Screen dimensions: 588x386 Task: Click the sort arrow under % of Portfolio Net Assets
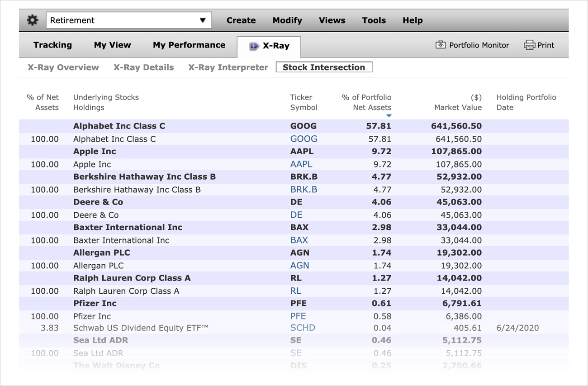(389, 116)
